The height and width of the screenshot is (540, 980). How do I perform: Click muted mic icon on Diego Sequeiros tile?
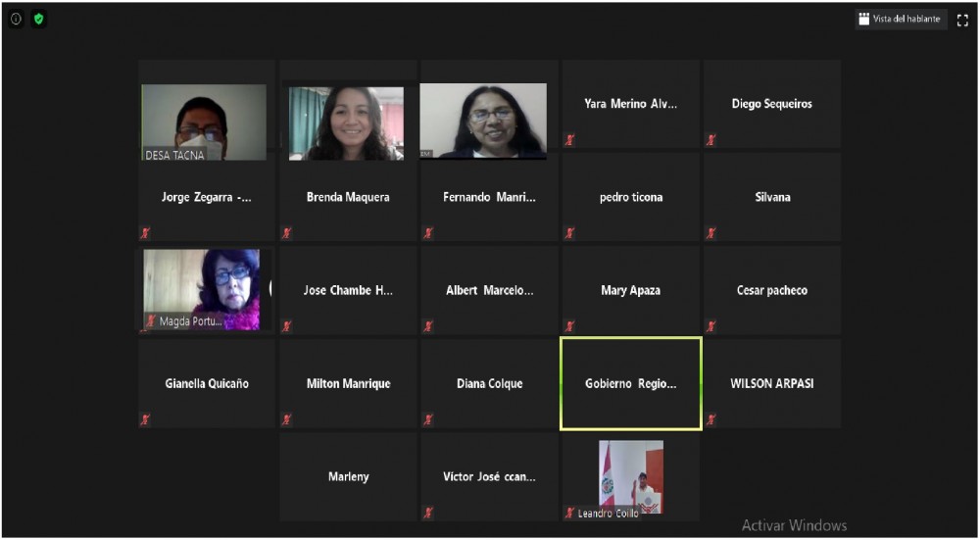point(711,140)
